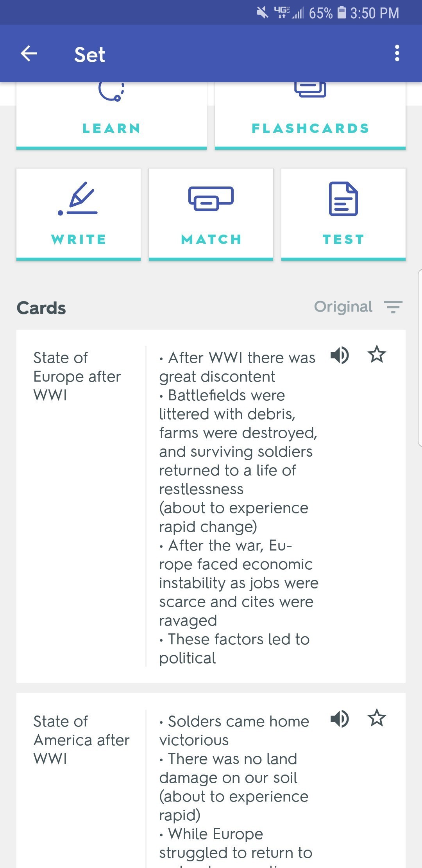Viewport: 422px width, 868px height.
Task: Tap the sort filter lines icon
Action: click(x=393, y=307)
